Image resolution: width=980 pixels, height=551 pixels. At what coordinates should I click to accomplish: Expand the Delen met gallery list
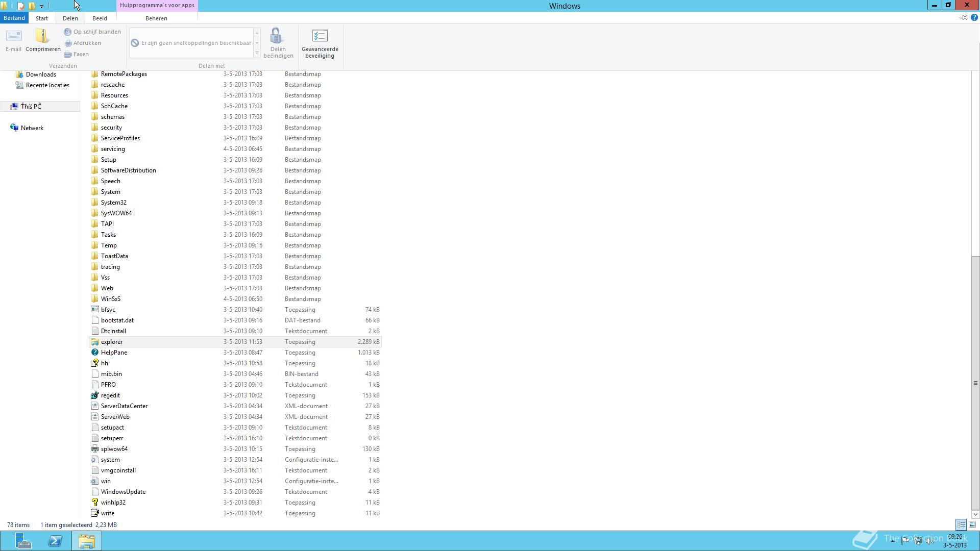click(x=257, y=54)
